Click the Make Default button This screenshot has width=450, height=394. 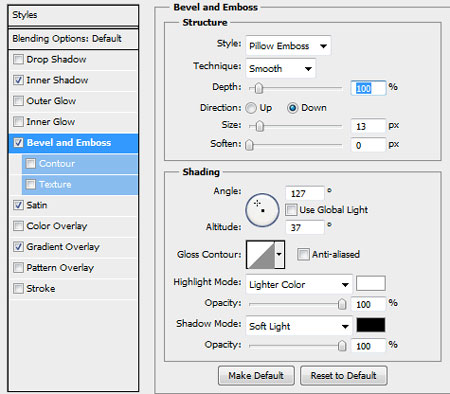click(256, 376)
